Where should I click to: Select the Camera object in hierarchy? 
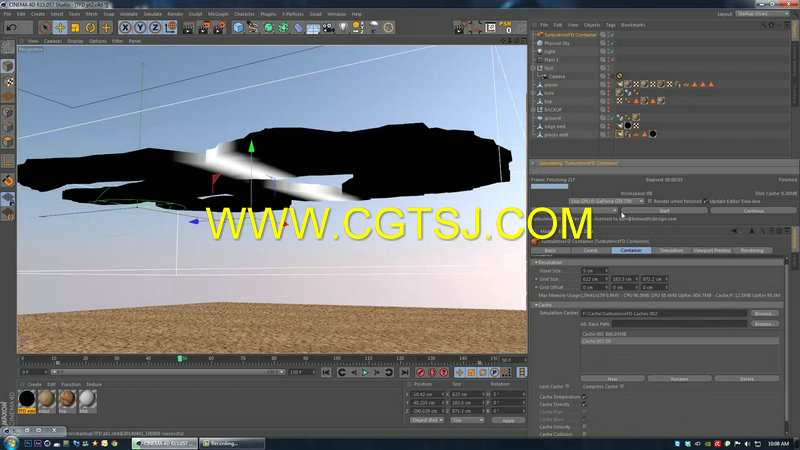tap(556, 77)
